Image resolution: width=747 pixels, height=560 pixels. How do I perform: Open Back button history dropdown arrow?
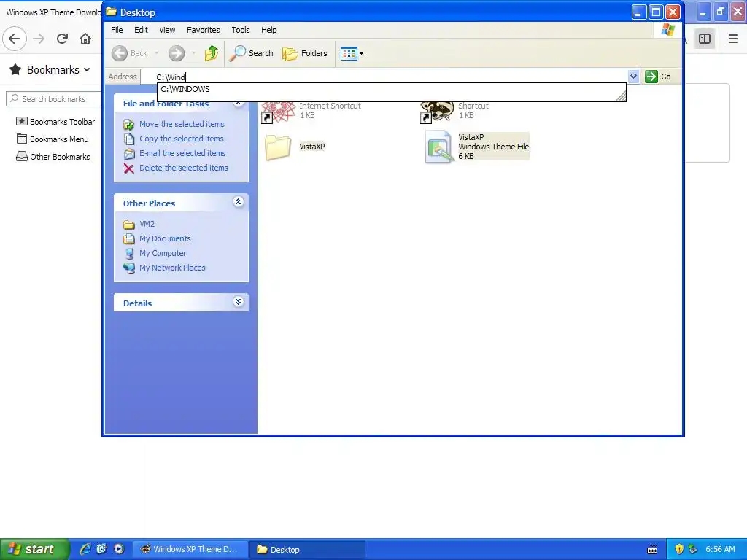[156, 53]
